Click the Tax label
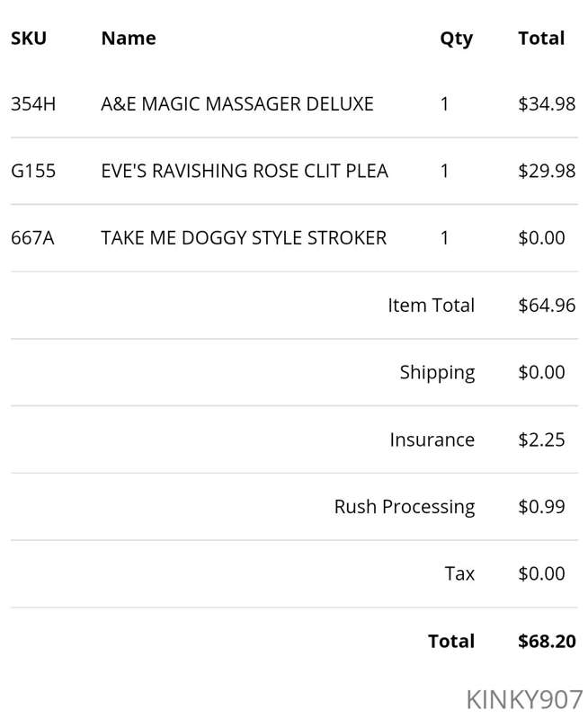588x719 pixels. [459, 573]
